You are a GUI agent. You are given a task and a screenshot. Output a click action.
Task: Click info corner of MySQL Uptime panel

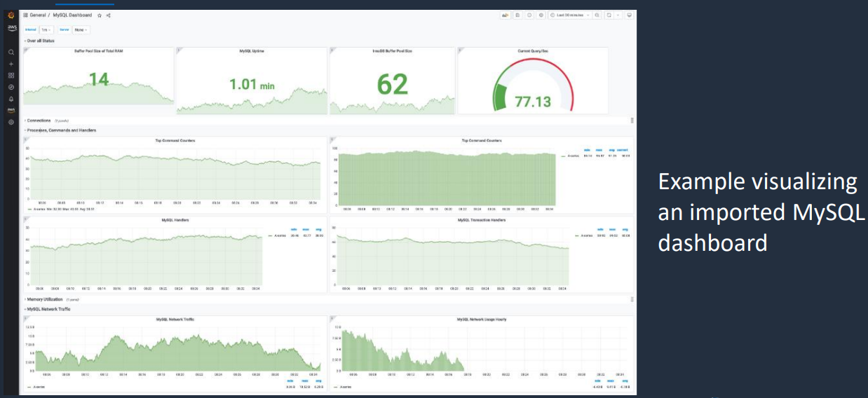coord(178,50)
